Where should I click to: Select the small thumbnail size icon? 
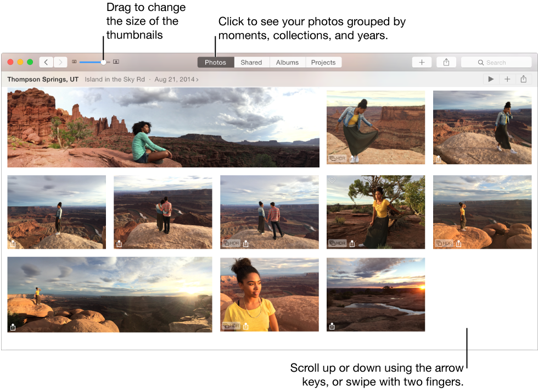(x=74, y=62)
